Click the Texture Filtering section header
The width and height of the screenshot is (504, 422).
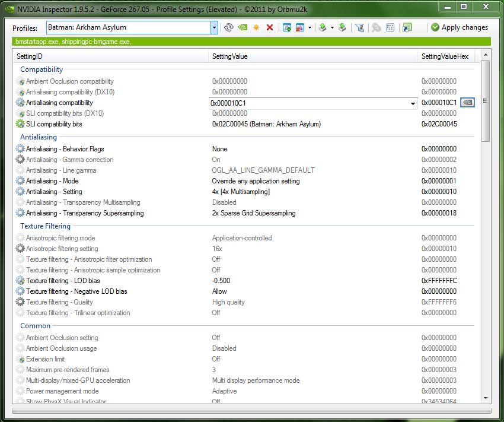(45, 226)
